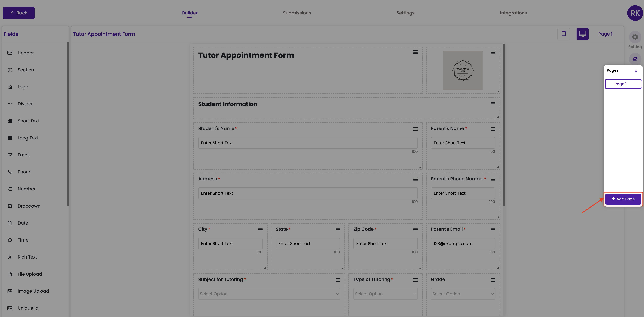
Task: Expand the Grade Select Option dropdown
Action: click(463, 294)
